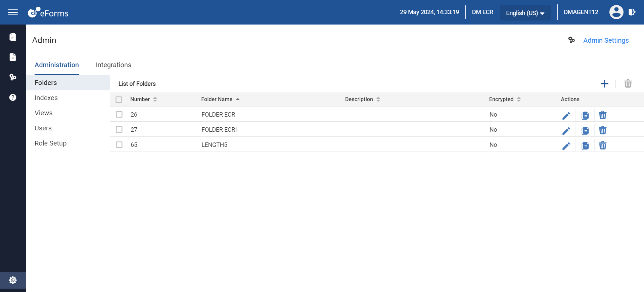Add a new folder with plus icon
The height and width of the screenshot is (292, 644).
point(604,84)
